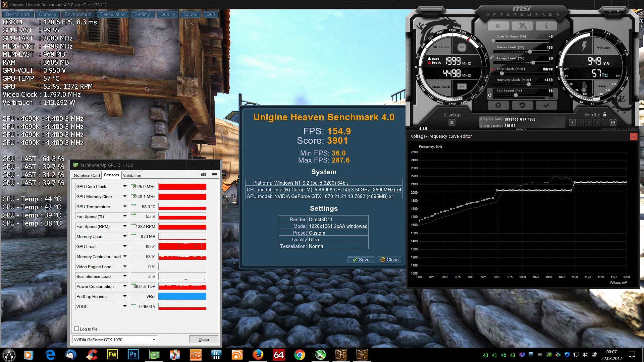Image resolution: width=644 pixels, height=362 pixels.
Task: Apply settings with the checkmark button
Action: click(546, 105)
